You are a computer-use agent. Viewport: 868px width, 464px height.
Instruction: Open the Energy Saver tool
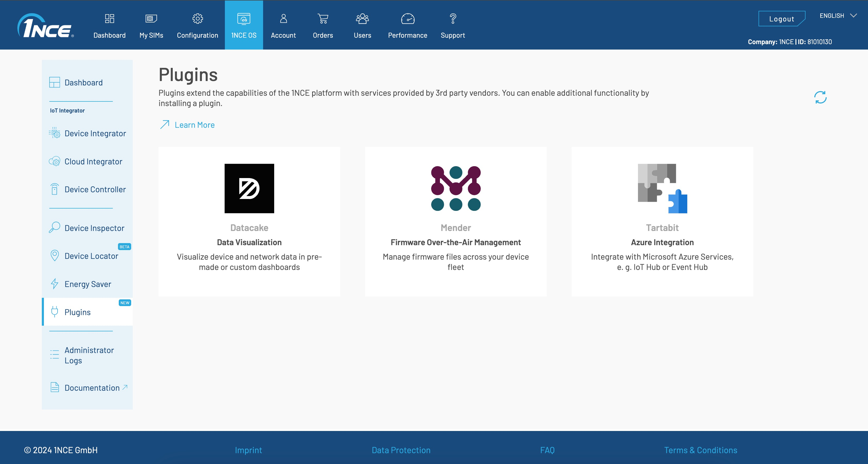87,284
